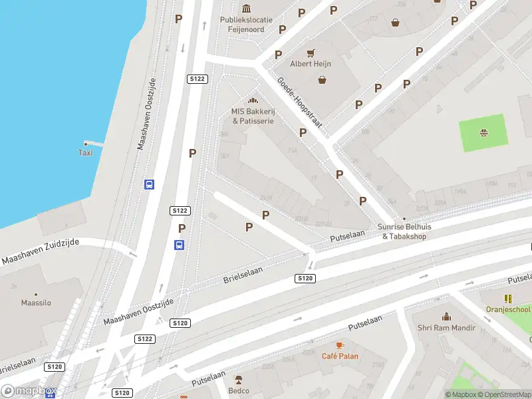The image size is (532, 399).
Task: Click the parking P beside Brielselaan triangle
Action: [249, 227]
